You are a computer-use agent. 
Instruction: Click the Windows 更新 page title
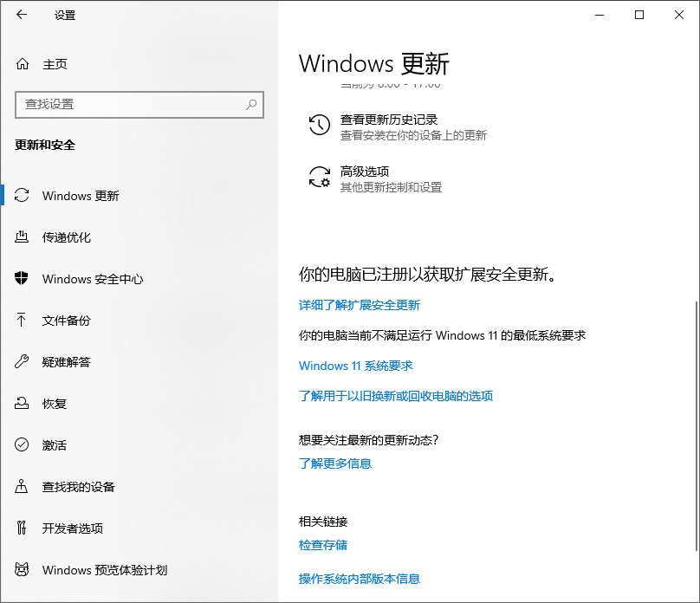(373, 63)
